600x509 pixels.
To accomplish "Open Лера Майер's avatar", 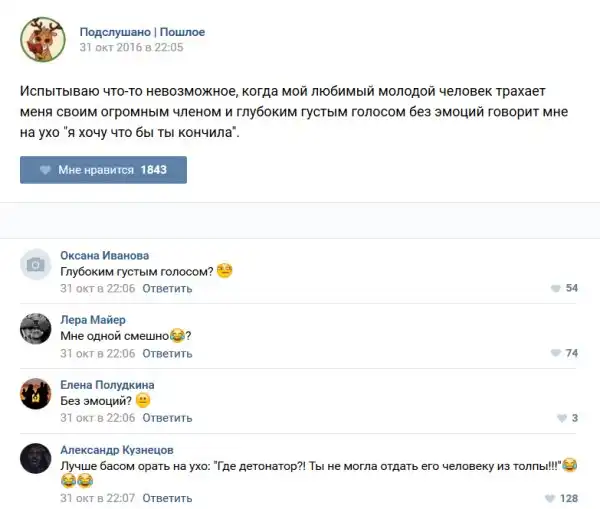I will (36, 329).
